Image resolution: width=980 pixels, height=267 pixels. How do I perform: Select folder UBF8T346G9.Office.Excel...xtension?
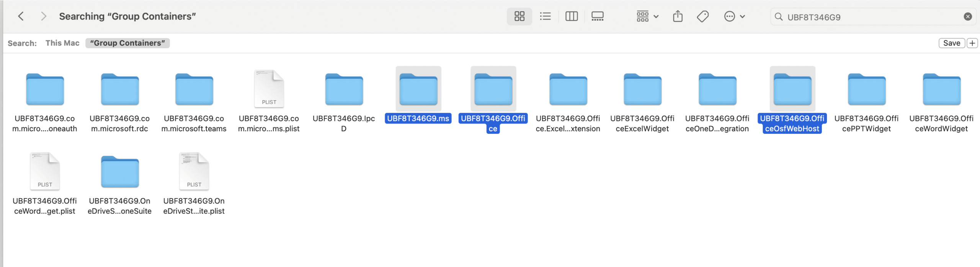(568, 90)
